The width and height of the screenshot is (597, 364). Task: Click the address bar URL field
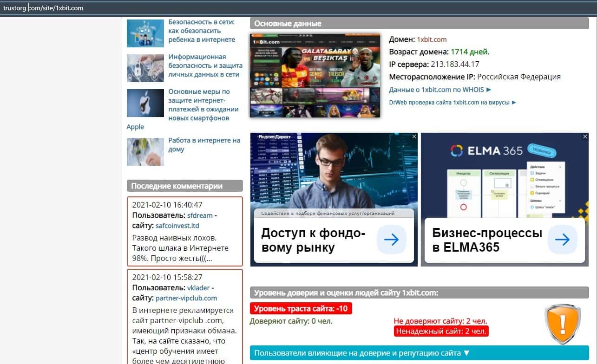point(297,8)
